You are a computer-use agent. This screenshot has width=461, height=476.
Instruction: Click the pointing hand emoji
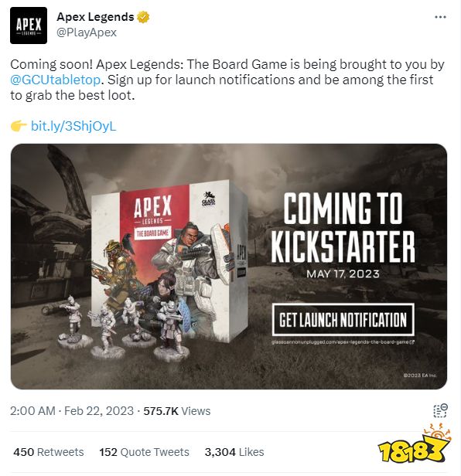[x=19, y=126]
